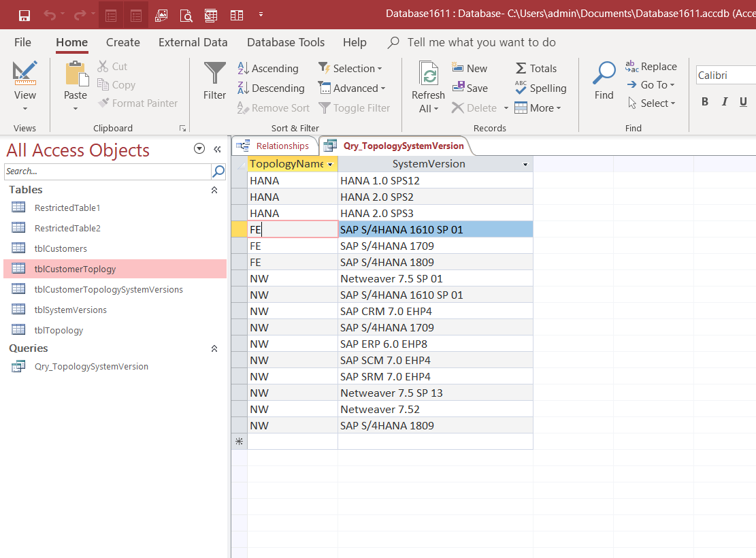
Task: Click the Totals sigma button
Action: click(536, 69)
